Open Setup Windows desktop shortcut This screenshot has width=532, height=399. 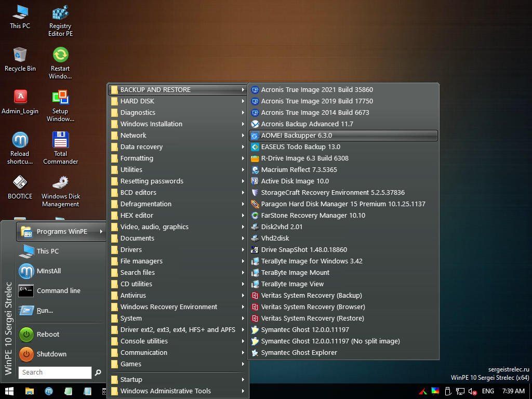60,106
